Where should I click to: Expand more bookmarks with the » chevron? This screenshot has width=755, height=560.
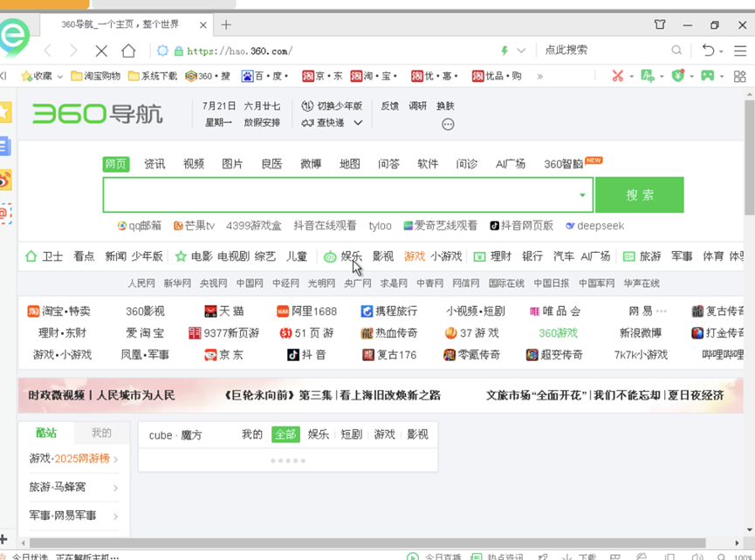pos(539,76)
